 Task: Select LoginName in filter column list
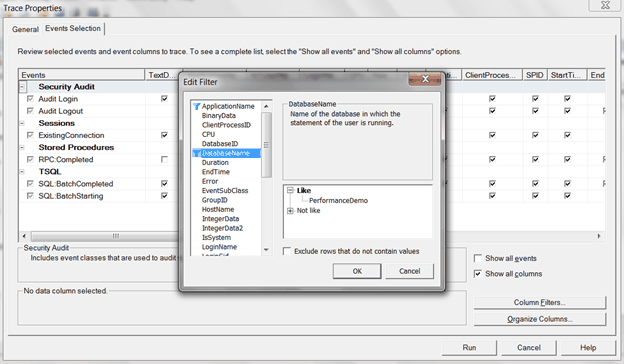coord(219,247)
